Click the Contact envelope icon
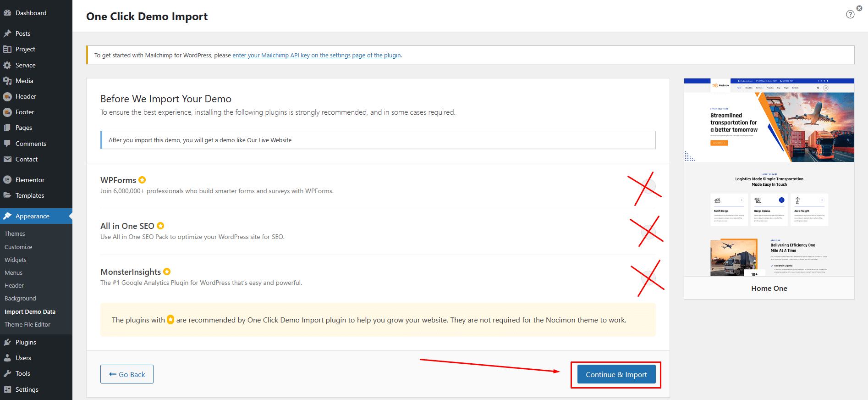Viewport: 868px width, 400px height. 7,159
